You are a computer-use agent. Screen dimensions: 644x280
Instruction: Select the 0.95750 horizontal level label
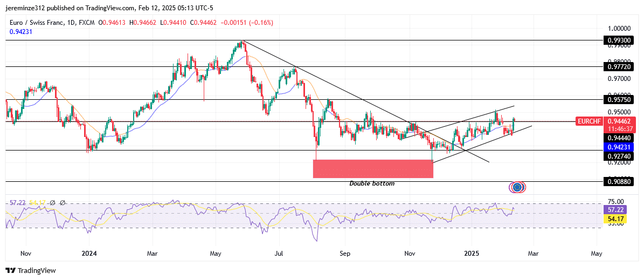click(619, 99)
